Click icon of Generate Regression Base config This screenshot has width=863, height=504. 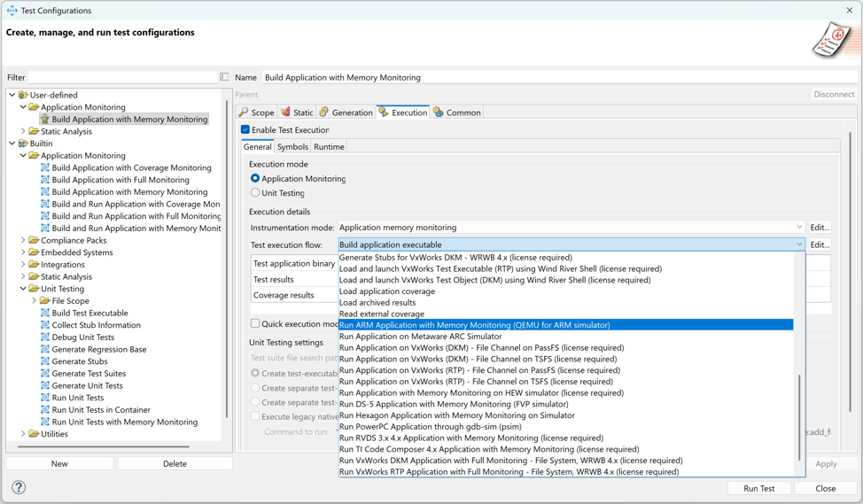point(45,349)
